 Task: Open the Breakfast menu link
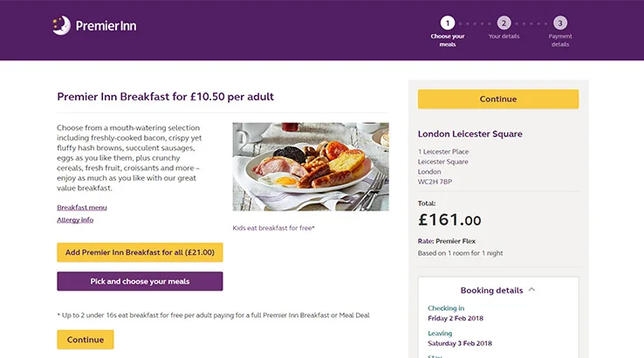tap(82, 208)
